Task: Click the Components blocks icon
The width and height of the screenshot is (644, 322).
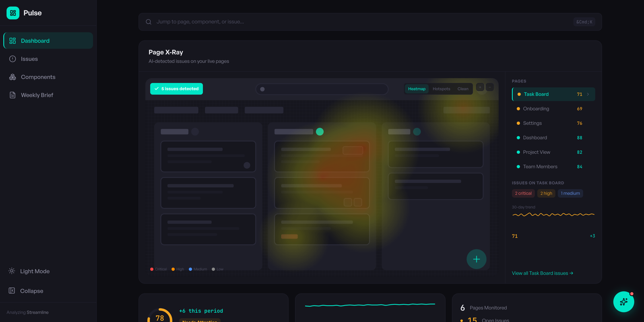Action: pos(12,77)
